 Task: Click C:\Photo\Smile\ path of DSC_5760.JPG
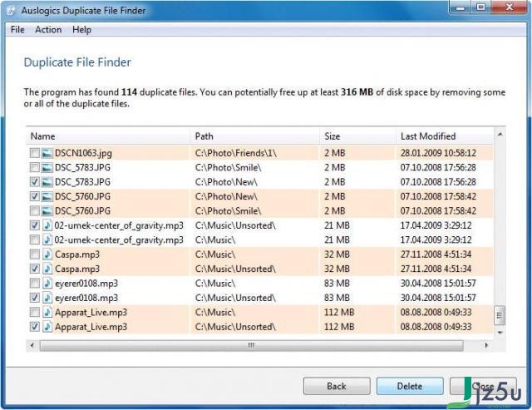(x=229, y=211)
